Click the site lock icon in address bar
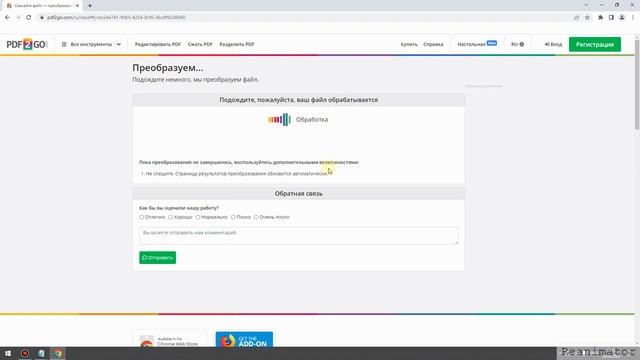The image size is (640, 360). tap(42, 17)
